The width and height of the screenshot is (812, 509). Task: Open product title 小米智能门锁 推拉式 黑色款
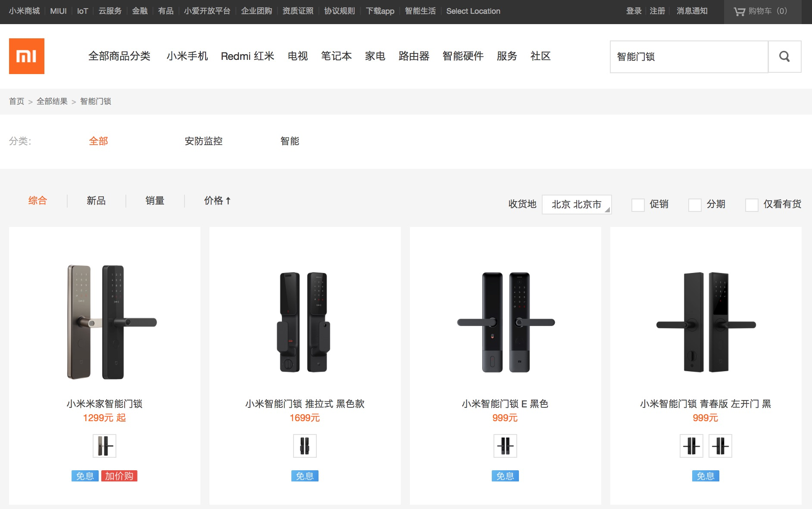coord(305,404)
